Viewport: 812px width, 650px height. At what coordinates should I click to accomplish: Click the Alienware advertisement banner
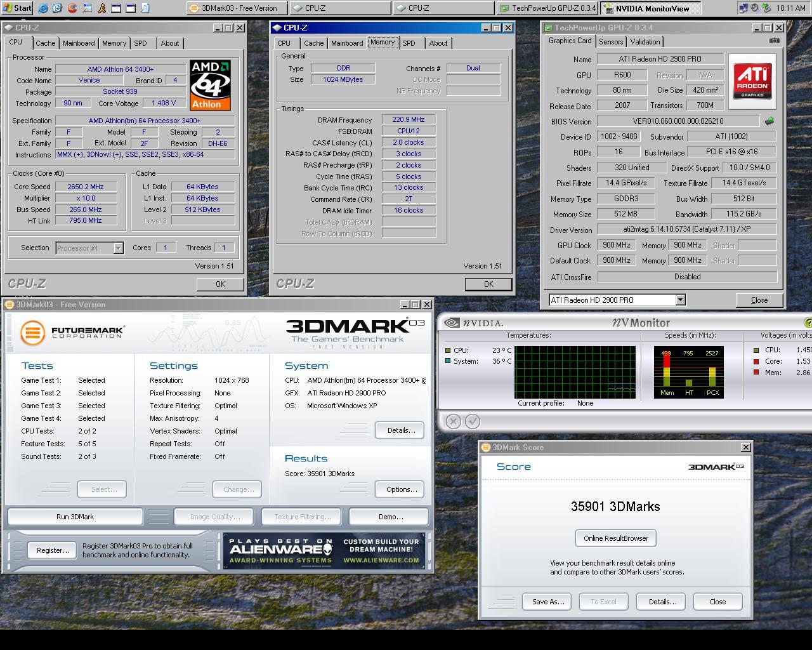[324, 550]
